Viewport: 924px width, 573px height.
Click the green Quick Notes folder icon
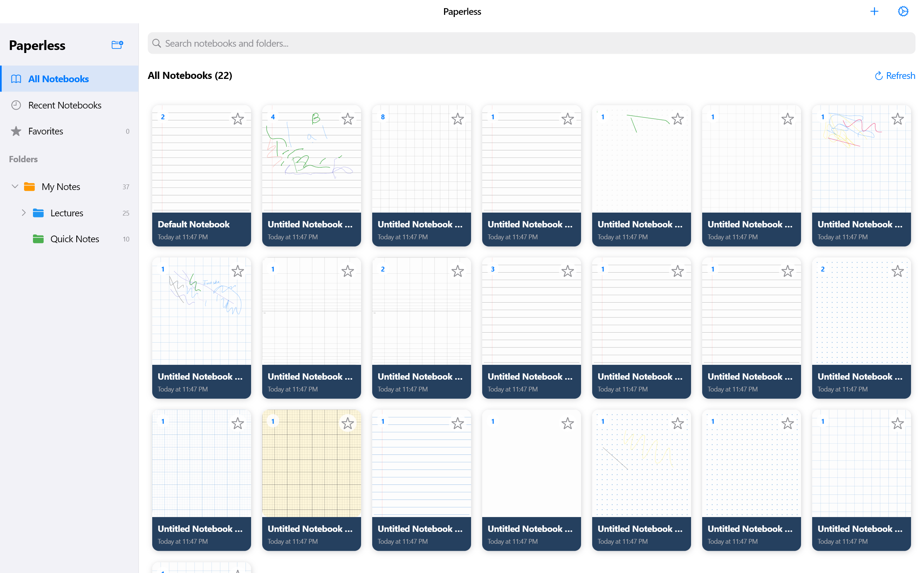[38, 239]
